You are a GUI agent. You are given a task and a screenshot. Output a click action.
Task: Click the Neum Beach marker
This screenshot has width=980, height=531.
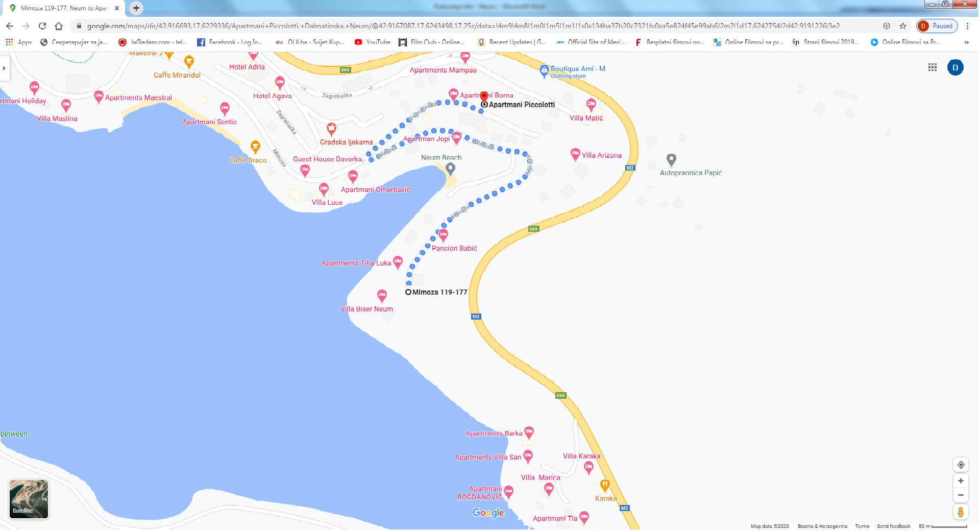pos(450,170)
